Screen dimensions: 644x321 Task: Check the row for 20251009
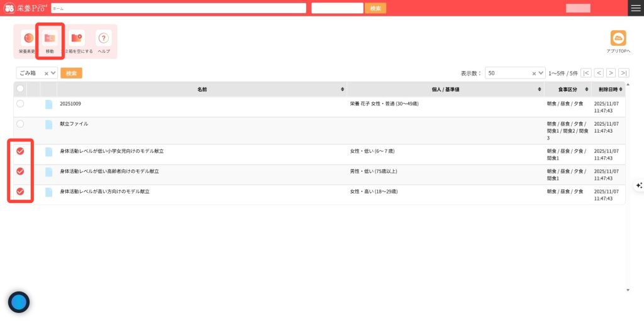[x=20, y=104]
